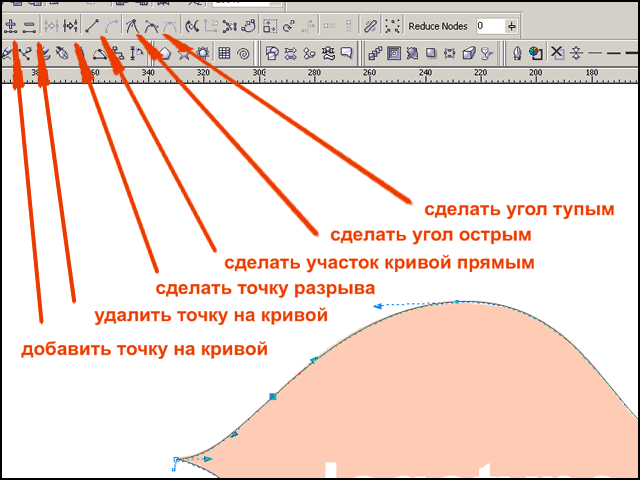Click the grayed Join Two Nodes icon
This screenshot has height=480, width=640.
tap(51, 27)
